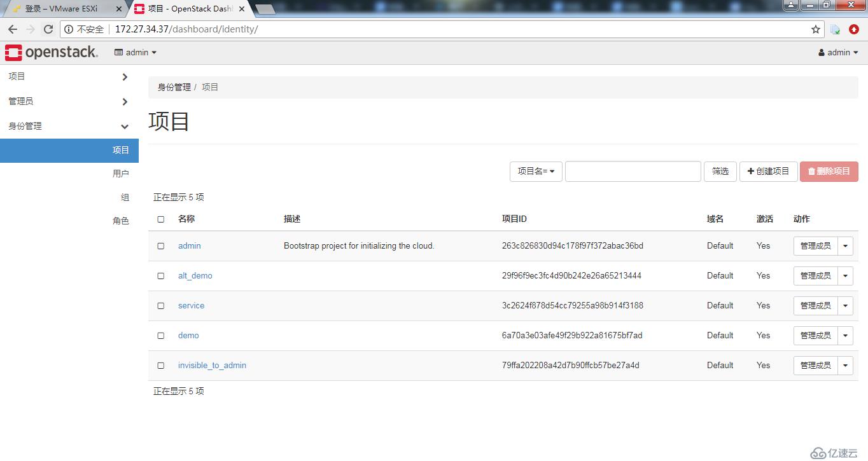
Task: Click 管理成员 for the alt_demo project
Action: pyautogui.click(x=815, y=276)
